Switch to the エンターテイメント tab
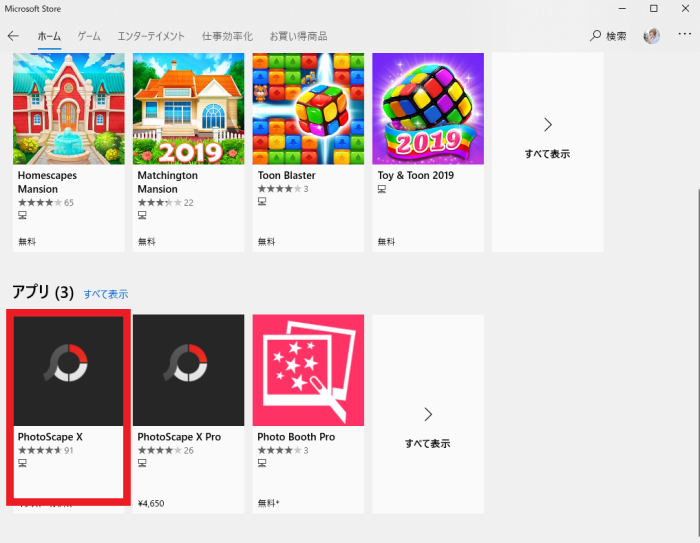Image resolution: width=700 pixels, height=543 pixels. 151,36
